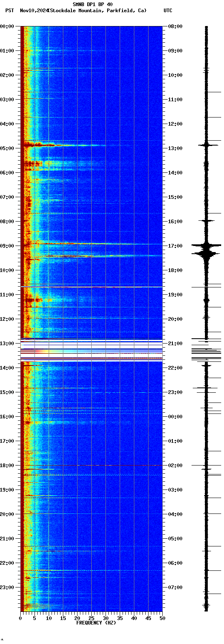Viewport: 224px width, 644px height.
Task: Select the PST axis label '18:00'
Action: pos(6,466)
